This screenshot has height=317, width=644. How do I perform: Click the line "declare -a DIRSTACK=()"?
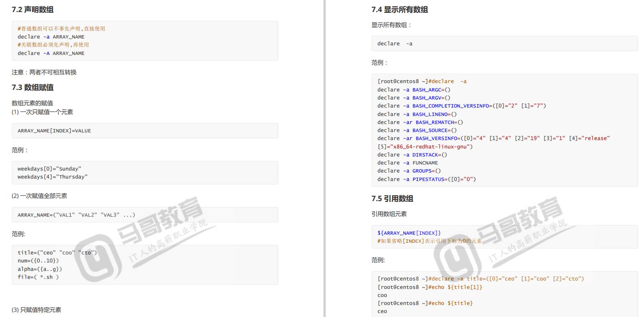[412, 155]
